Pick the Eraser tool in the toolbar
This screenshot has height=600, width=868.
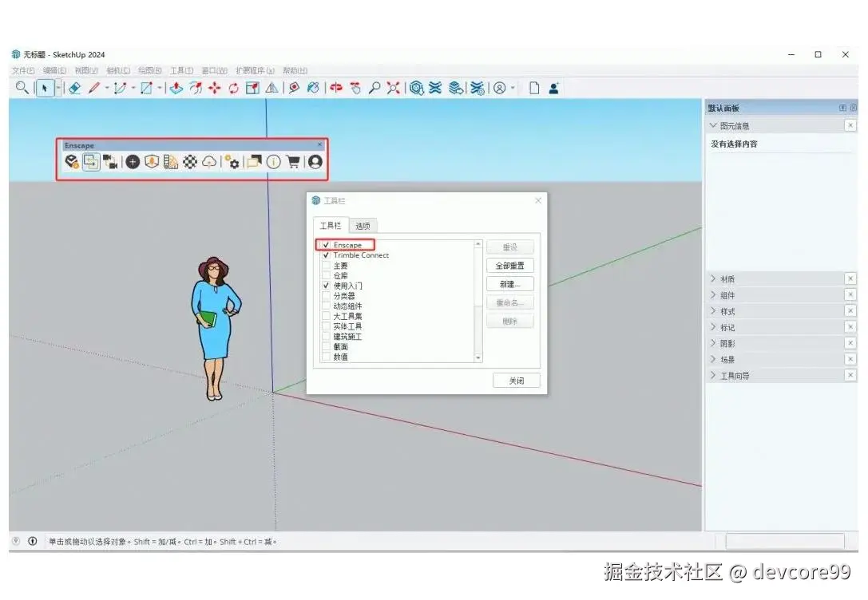coord(73,88)
